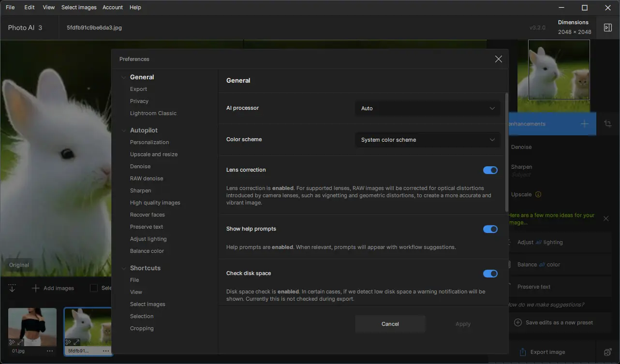Open the AI processor dropdown

(428, 108)
